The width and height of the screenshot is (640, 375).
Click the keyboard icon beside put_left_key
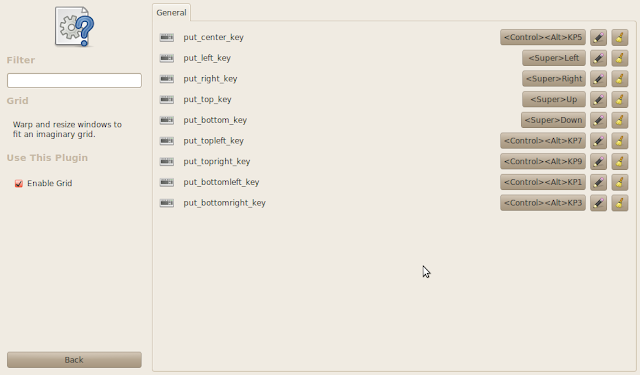tap(167, 58)
